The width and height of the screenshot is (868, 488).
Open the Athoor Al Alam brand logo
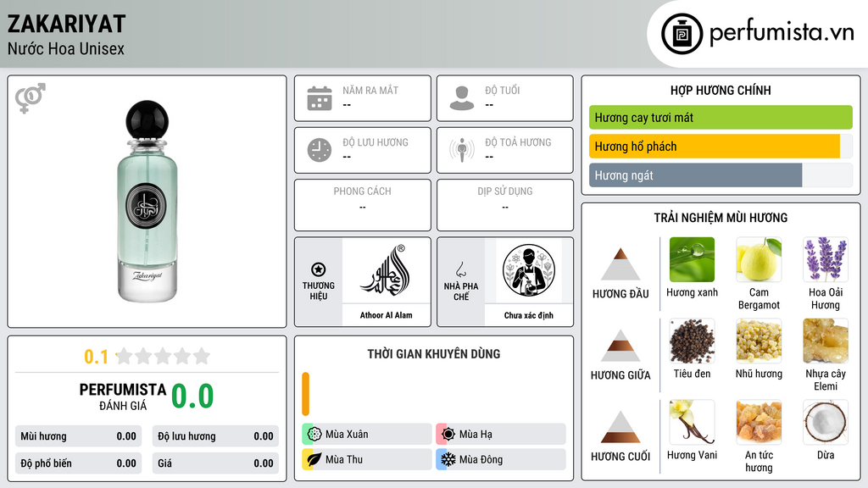pos(387,271)
